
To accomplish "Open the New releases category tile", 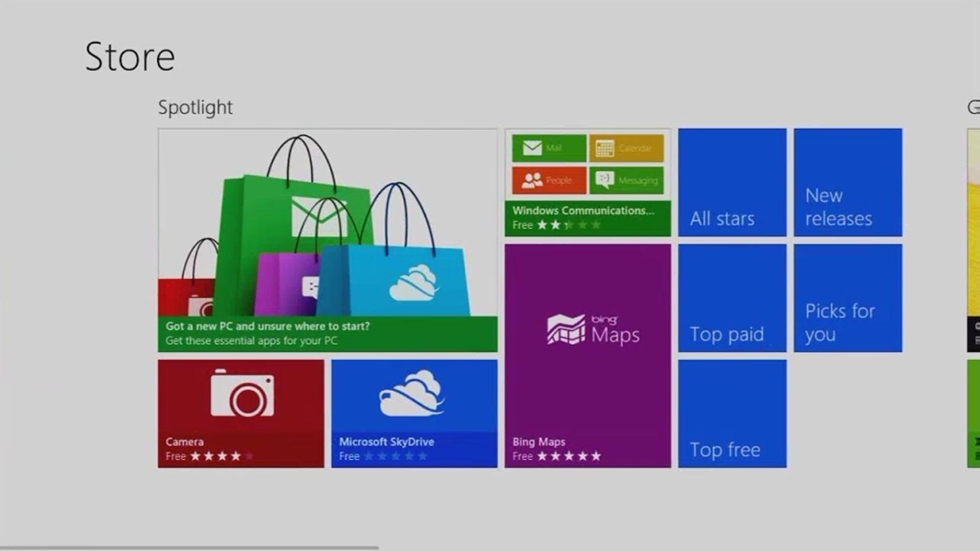I will coord(848,182).
